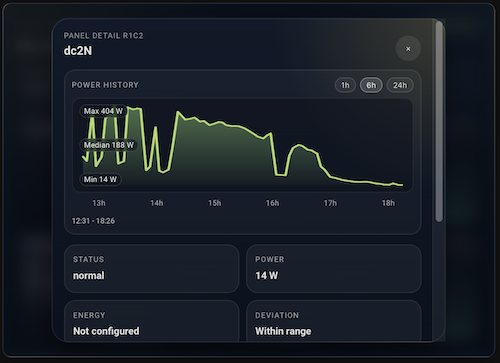The height and width of the screenshot is (363, 500).
Task: Click the Max 404 W chart label
Action: tap(103, 111)
